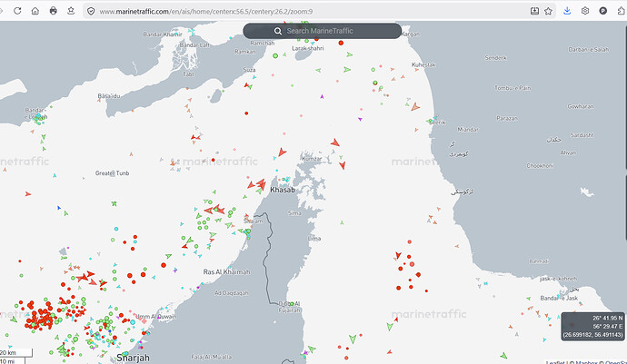Image resolution: width=627 pixels, height=364 pixels.
Task: Click the Larak shahri label
Action: [308, 48]
